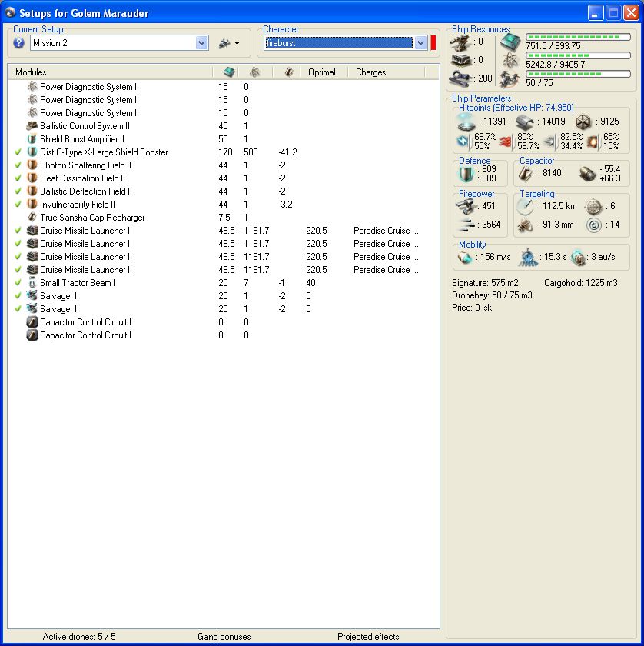Click the align time icon showing 15.3 s

pos(527,257)
